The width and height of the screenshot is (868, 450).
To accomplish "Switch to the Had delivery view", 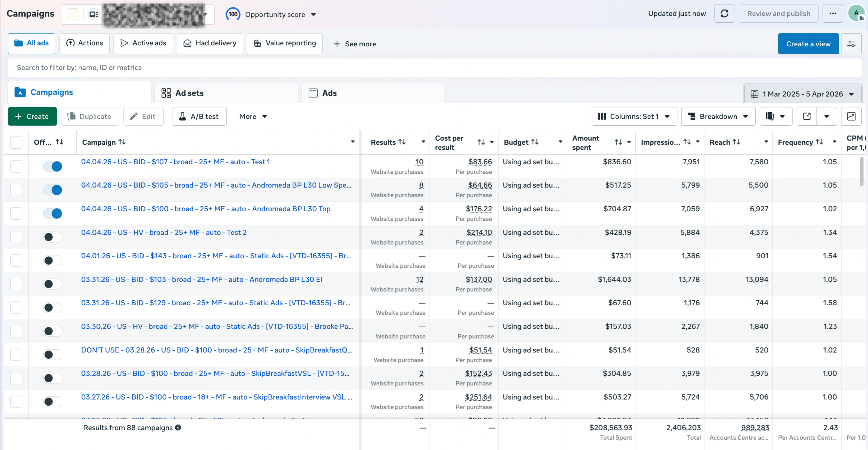I will 210,43.
